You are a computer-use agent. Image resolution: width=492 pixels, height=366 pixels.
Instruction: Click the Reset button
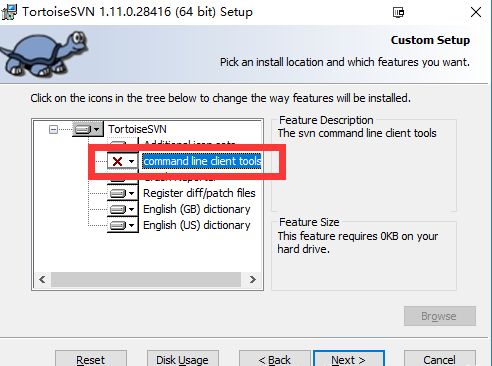point(91,359)
